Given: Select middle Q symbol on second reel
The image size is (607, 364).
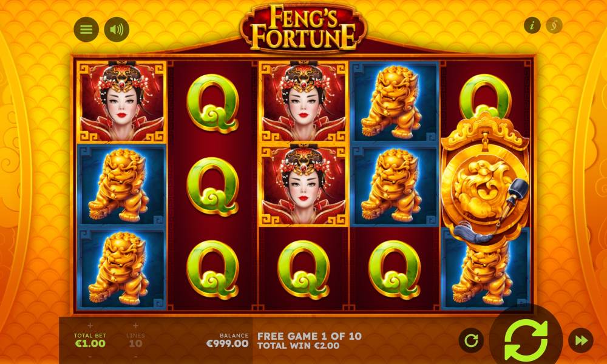Looking at the screenshot, I should (x=212, y=186).
